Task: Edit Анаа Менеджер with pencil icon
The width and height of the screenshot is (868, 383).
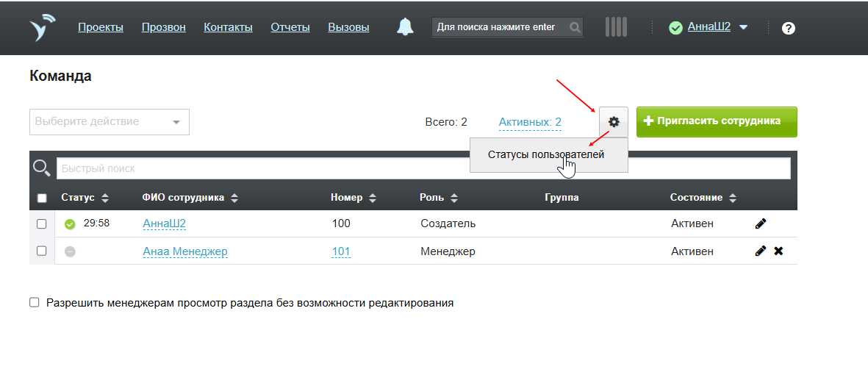Action: click(x=761, y=251)
